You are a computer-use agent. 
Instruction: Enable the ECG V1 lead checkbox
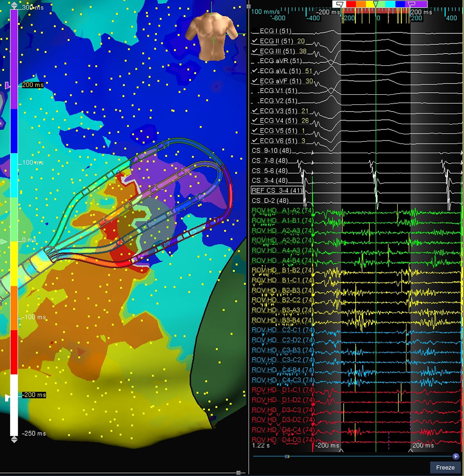(255, 91)
